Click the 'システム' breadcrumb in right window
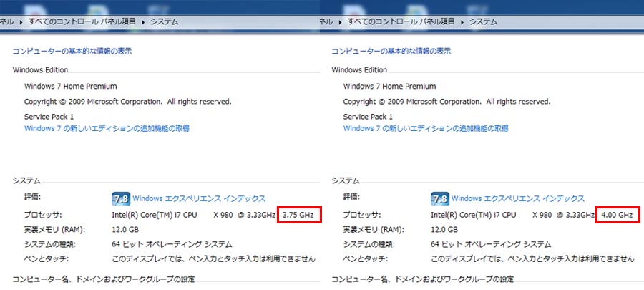This screenshot has height=290, width=644. click(x=483, y=22)
